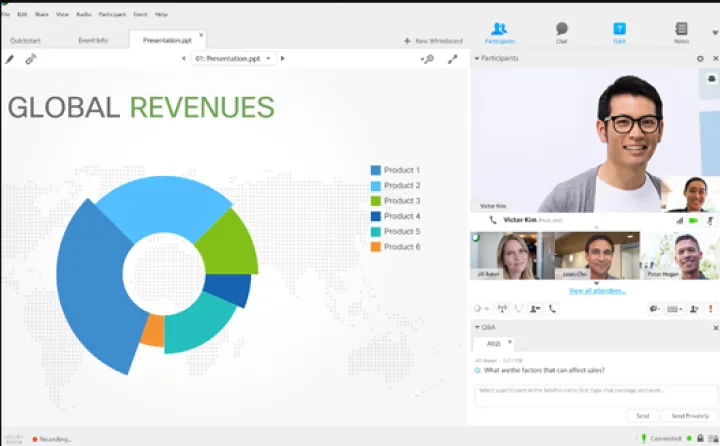720x446 pixels.
Task: Click the phone audio icon below thumbnails
Action: 552,309
